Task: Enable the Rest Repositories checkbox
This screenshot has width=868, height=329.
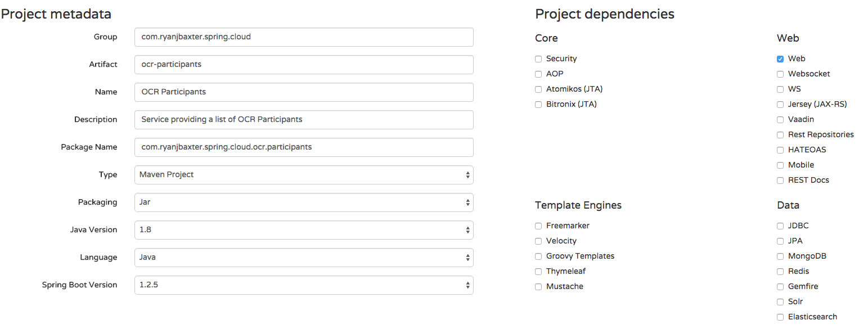Action: [x=780, y=135]
